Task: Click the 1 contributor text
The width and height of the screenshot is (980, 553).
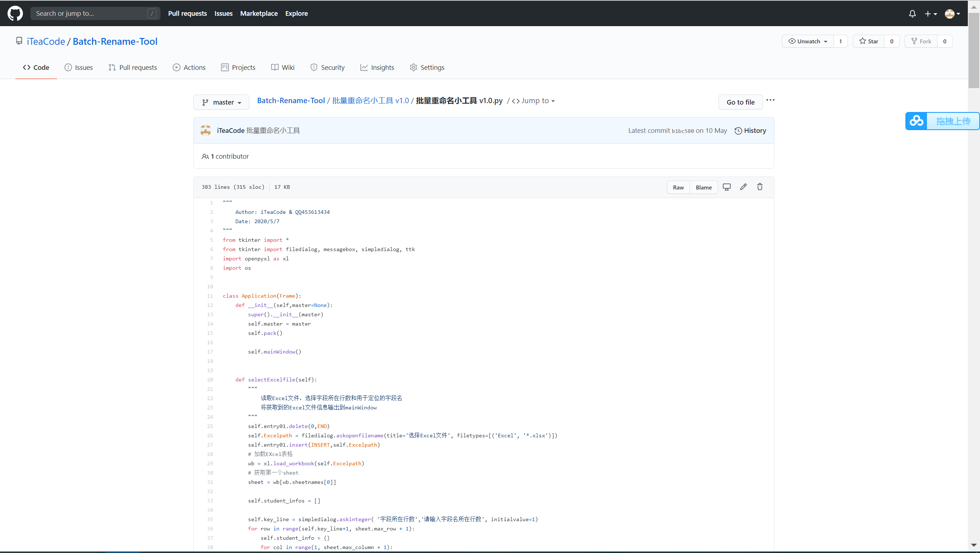Action: pos(230,156)
